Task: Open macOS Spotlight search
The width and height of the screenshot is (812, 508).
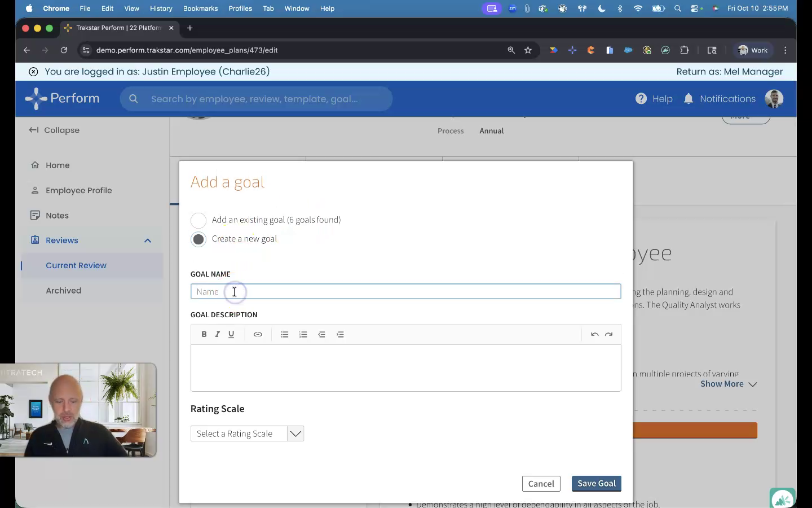Action: (678, 8)
